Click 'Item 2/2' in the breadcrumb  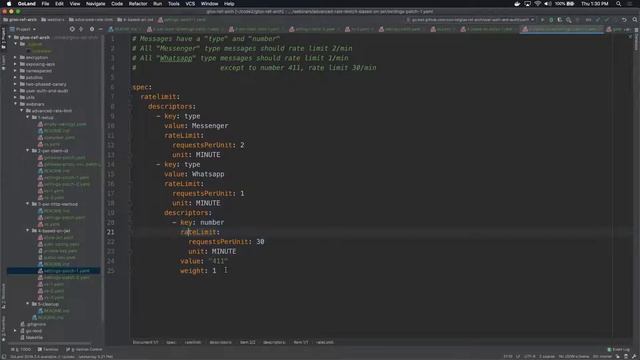(247, 342)
